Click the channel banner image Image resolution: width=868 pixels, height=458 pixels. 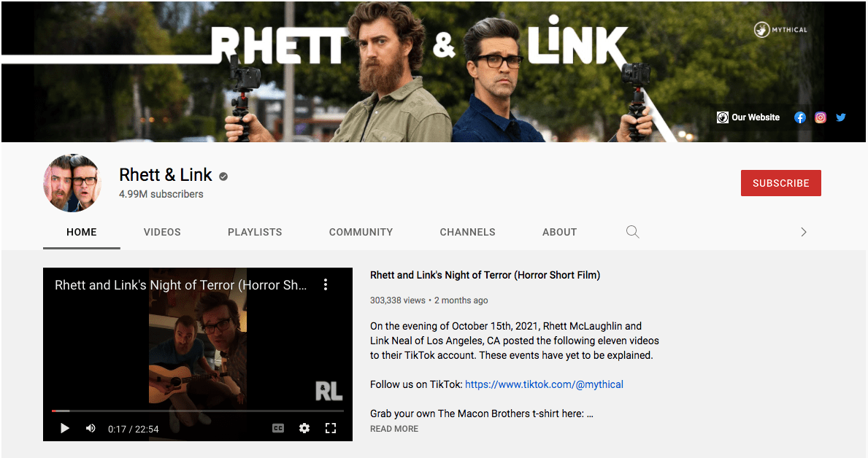434,71
